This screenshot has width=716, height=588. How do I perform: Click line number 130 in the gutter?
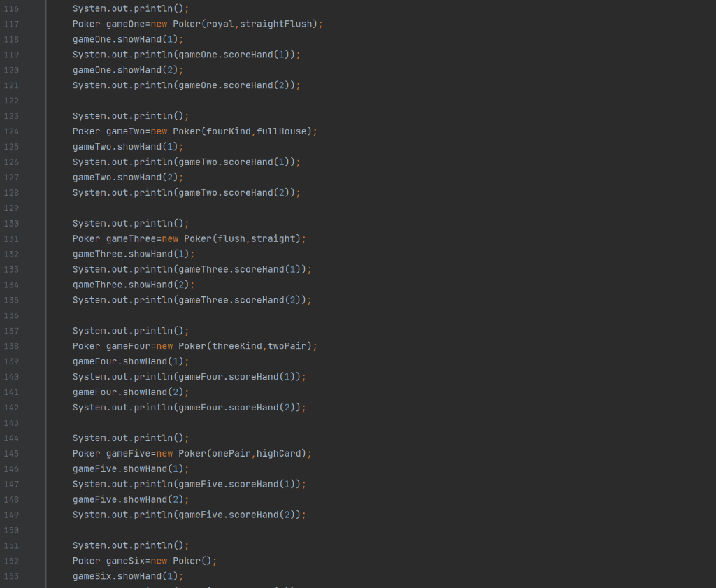pos(11,223)
